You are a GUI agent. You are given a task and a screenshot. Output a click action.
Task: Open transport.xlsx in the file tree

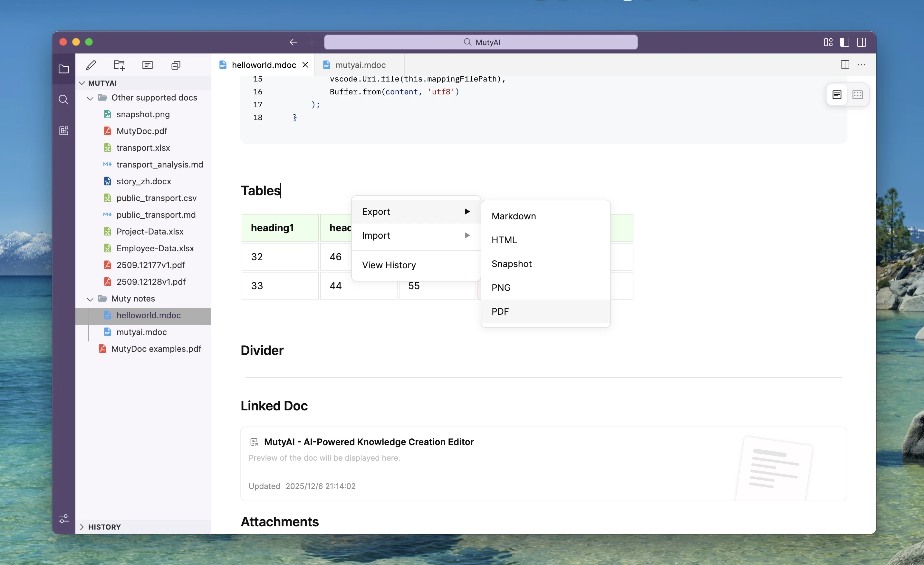143,148
